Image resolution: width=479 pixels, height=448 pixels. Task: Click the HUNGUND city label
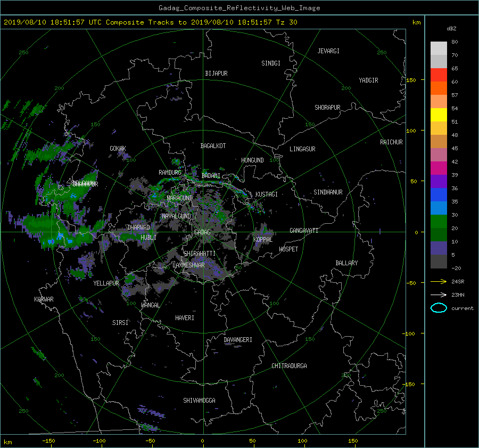[252, 160]
